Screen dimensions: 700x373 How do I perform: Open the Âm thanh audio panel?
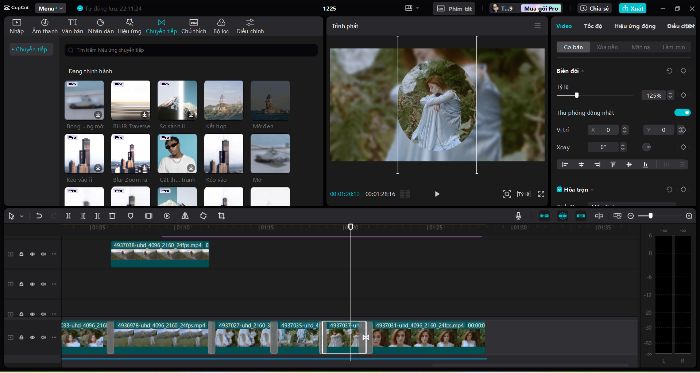tap(45, 26)
